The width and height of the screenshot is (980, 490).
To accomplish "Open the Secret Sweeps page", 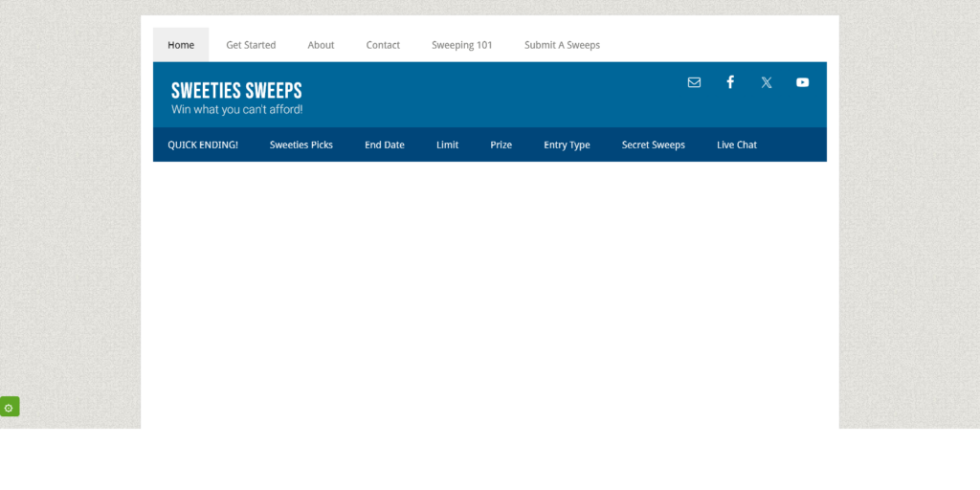I will (653, 145).
